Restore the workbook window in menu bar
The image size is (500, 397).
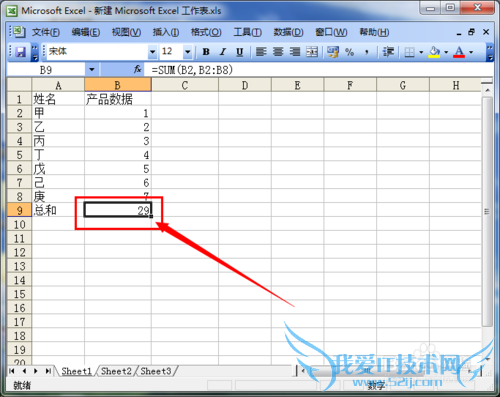coord(471,32)
